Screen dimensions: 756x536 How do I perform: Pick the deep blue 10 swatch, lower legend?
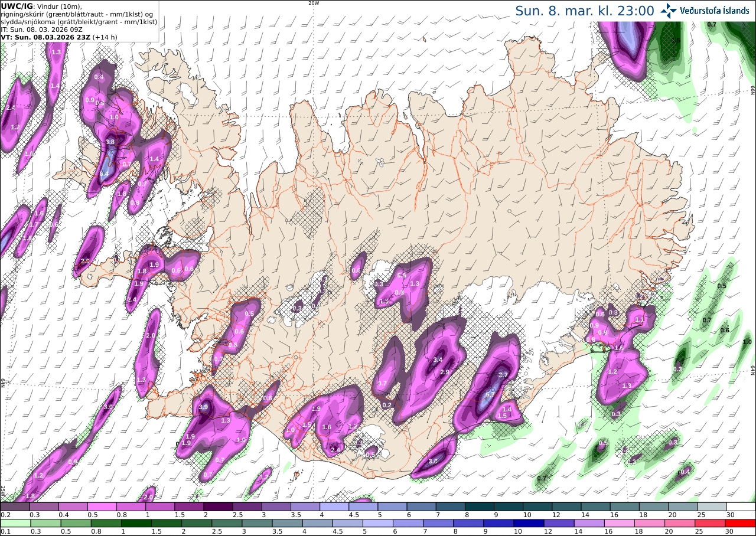coord(529,523)
